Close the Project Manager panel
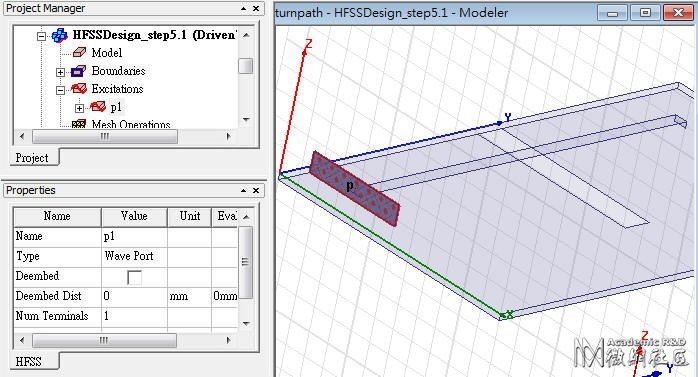Viewport: 698px width, 377px height. 256,8
